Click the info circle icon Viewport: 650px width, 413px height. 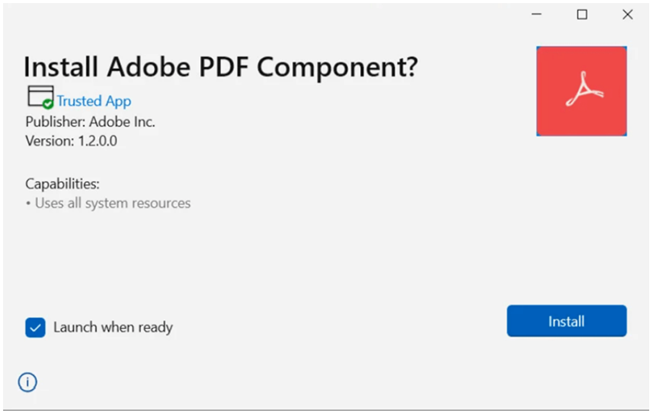pos(28,381)
